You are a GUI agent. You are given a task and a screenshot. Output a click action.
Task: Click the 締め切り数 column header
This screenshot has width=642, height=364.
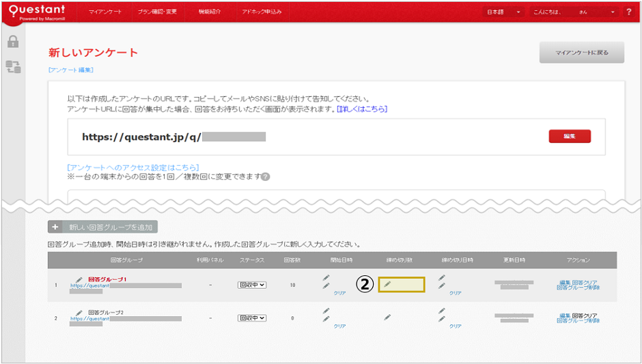[x=400, y=260]
